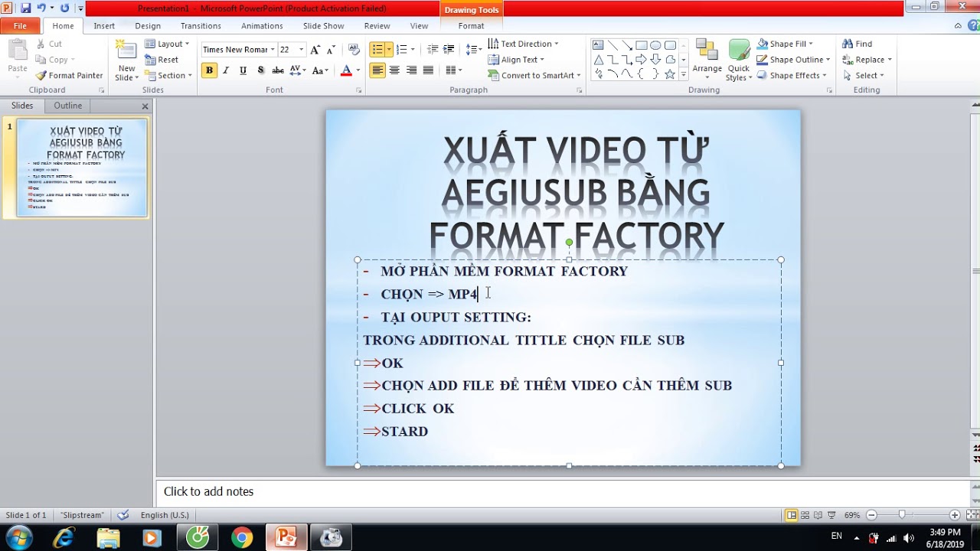The image size is (980, 551).
Task: Toggle text Shadow formatting
Action: pos(260,70)
